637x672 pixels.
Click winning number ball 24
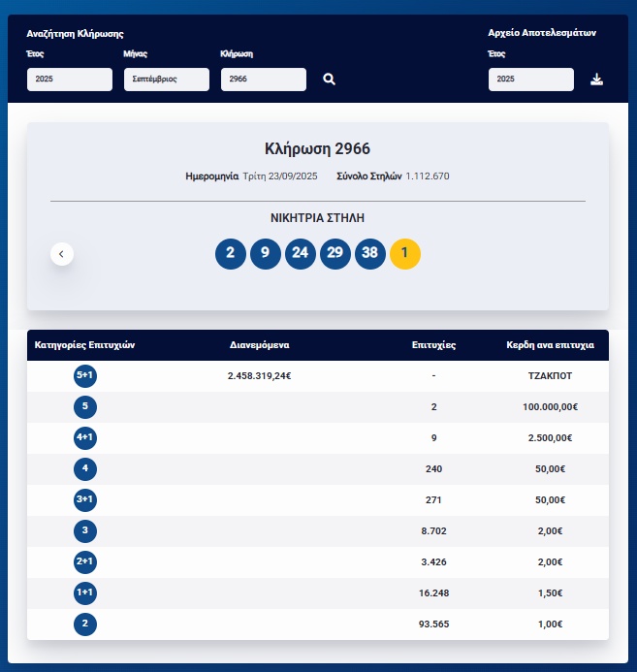tap(301, 254)
